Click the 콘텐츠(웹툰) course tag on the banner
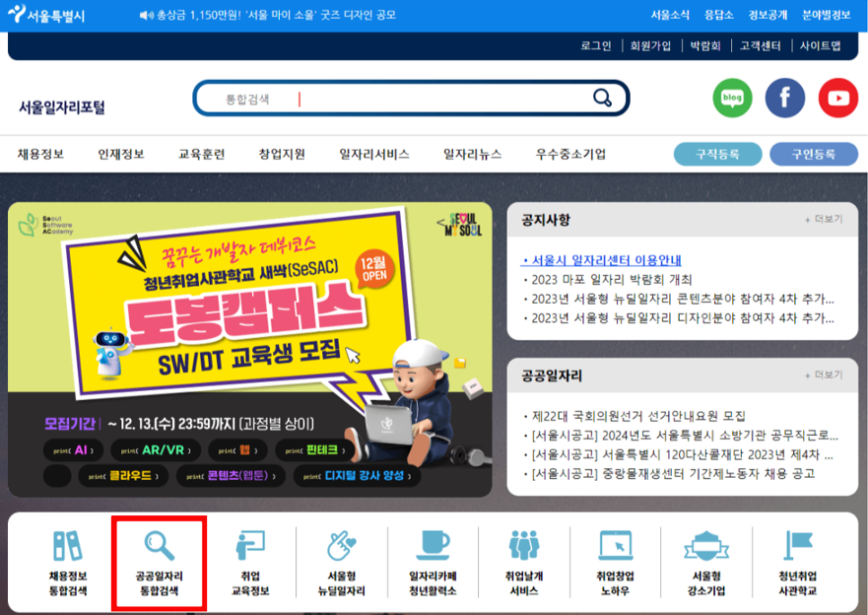 coord(231,475)
